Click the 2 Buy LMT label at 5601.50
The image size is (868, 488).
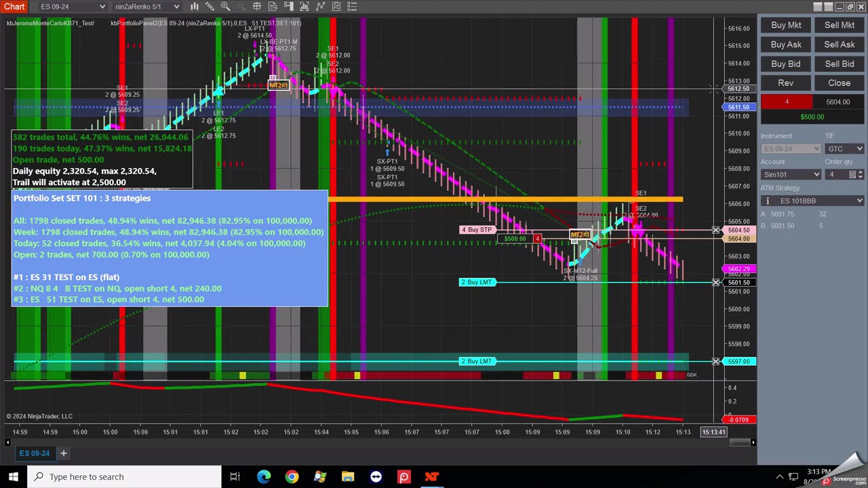(x=477, y=282)
